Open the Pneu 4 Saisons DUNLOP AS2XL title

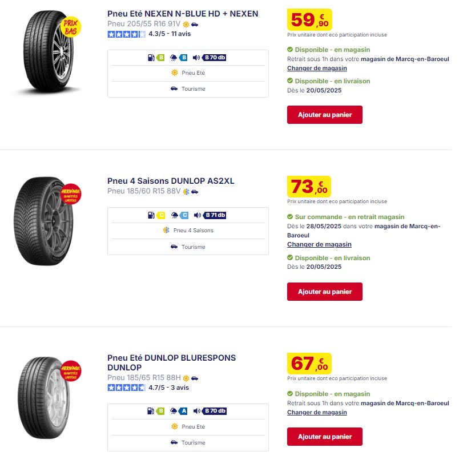pos(171,181)
